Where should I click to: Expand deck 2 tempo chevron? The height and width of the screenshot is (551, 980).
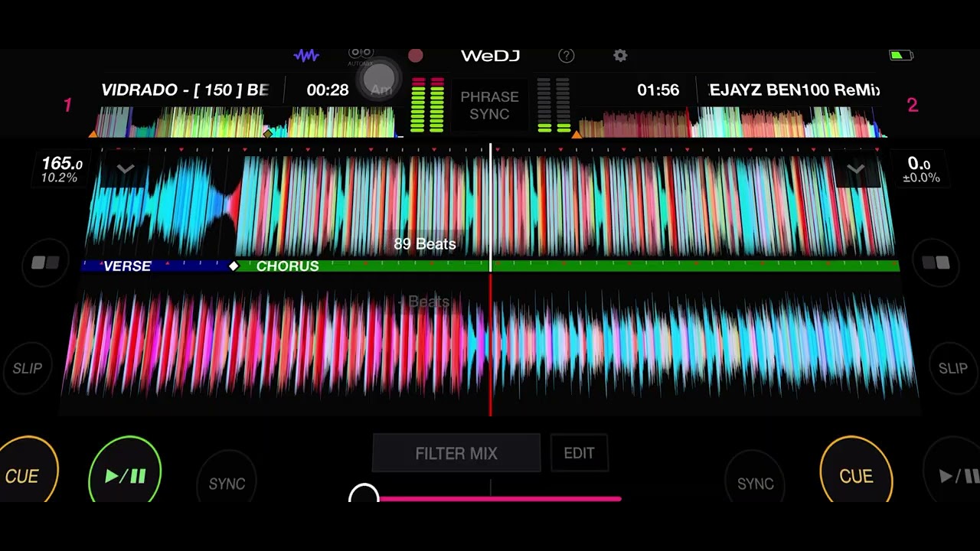855,169
